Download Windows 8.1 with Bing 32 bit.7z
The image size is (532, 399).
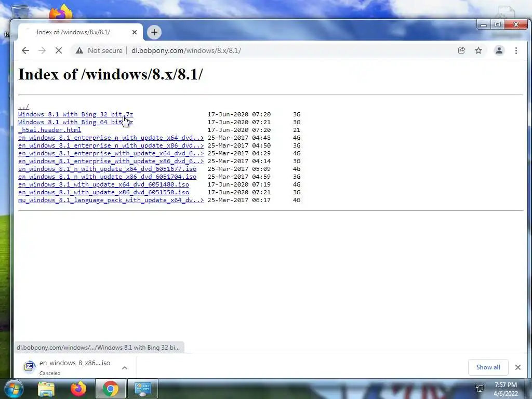click(x=76, y=114)
